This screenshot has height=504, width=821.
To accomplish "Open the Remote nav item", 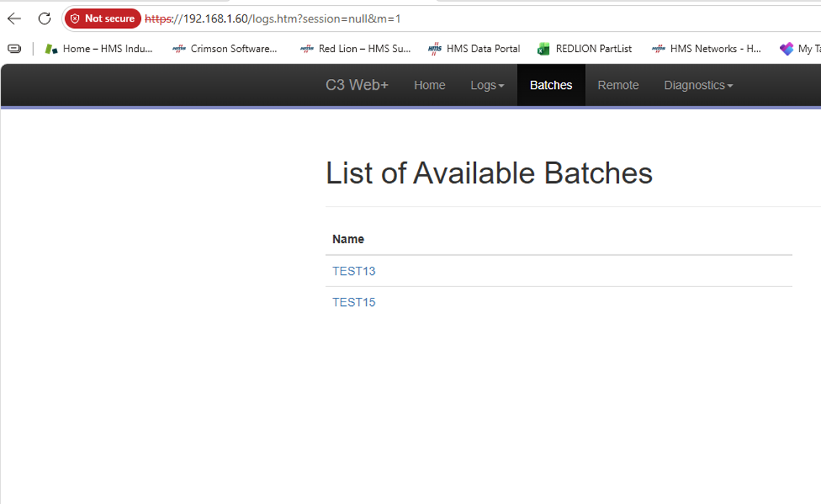I will (618, 85).
